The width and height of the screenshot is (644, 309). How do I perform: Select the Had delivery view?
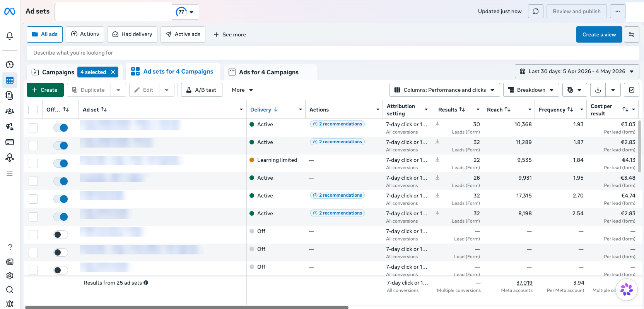(x=132, y=34)
